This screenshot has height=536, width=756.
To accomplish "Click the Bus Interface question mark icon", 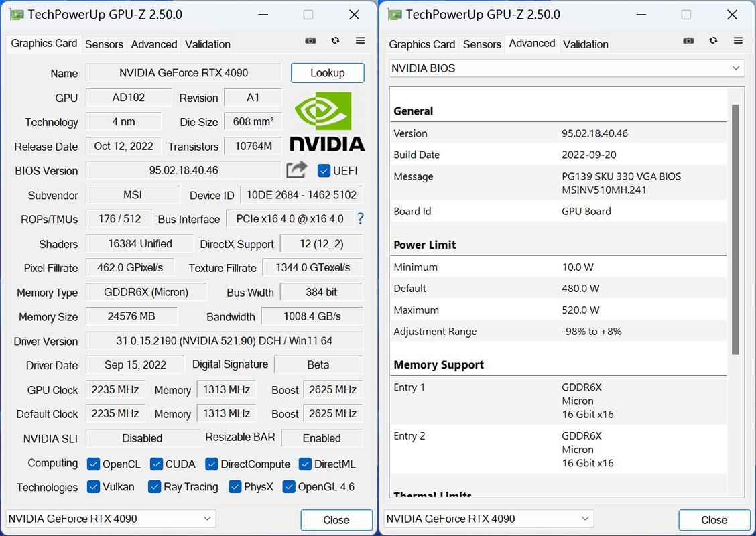I will coord(361,218).
